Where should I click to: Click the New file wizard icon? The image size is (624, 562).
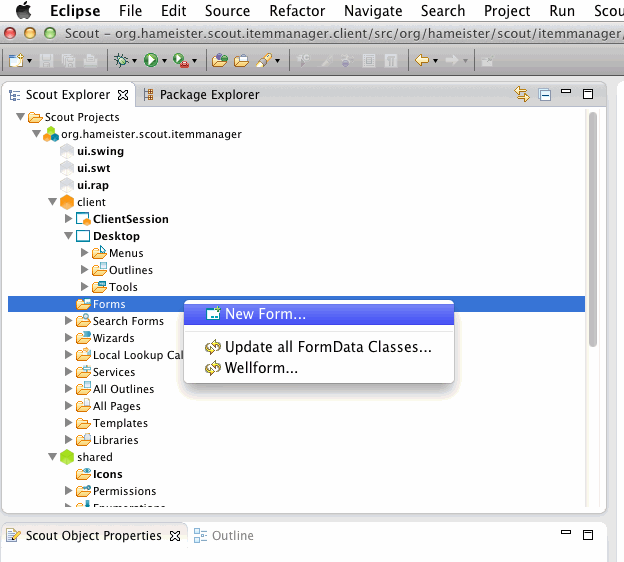(15, 61)
